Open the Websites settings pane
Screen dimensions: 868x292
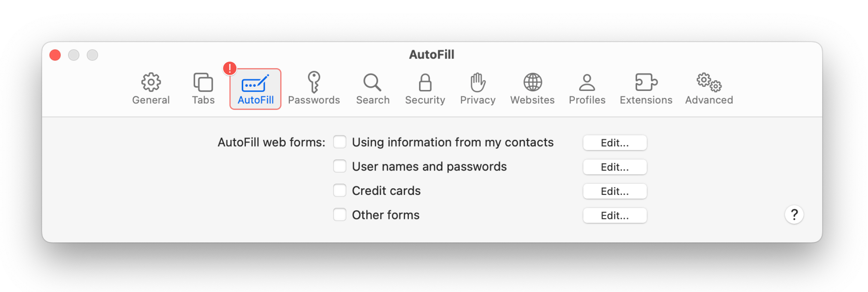(532, 88)
